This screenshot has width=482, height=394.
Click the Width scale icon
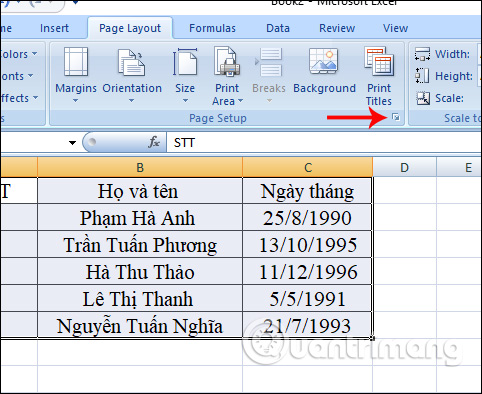tap(422, 54)
